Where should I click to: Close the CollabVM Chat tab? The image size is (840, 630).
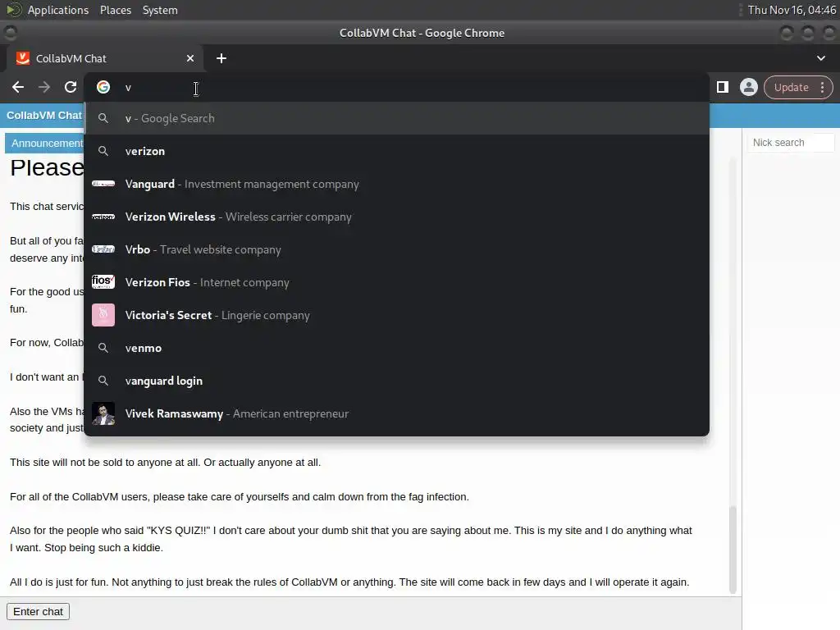tap(190, 58)
